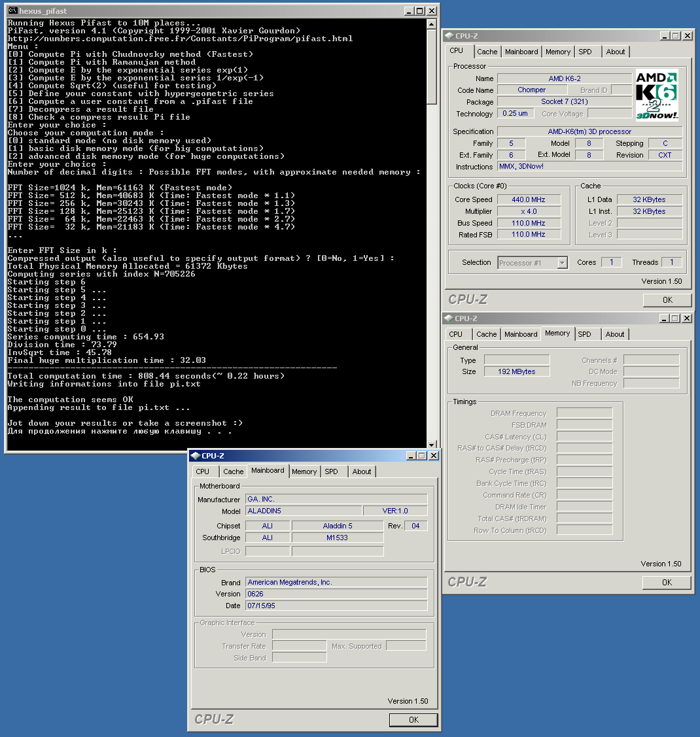The width and height of the screenshot is (700, 737).
Task: Click the CPU-Z title icon of the top window
Action: coord(449,36)
